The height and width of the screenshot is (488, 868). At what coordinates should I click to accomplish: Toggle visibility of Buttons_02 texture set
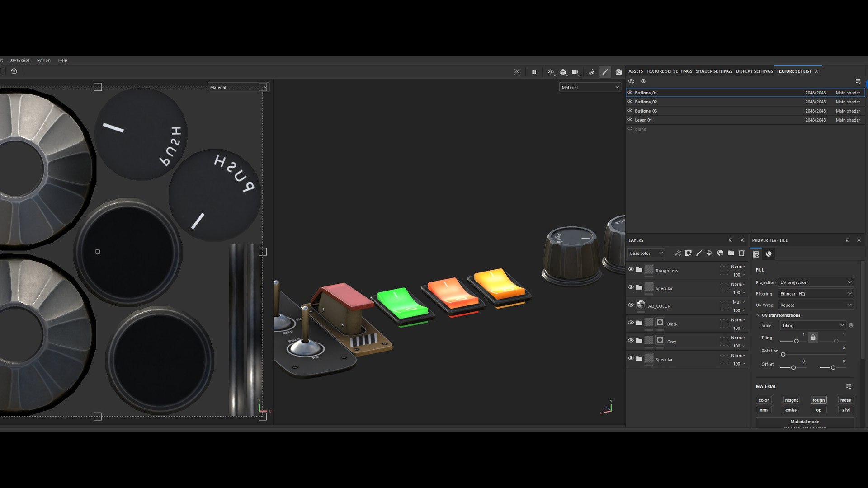[630, 102]
